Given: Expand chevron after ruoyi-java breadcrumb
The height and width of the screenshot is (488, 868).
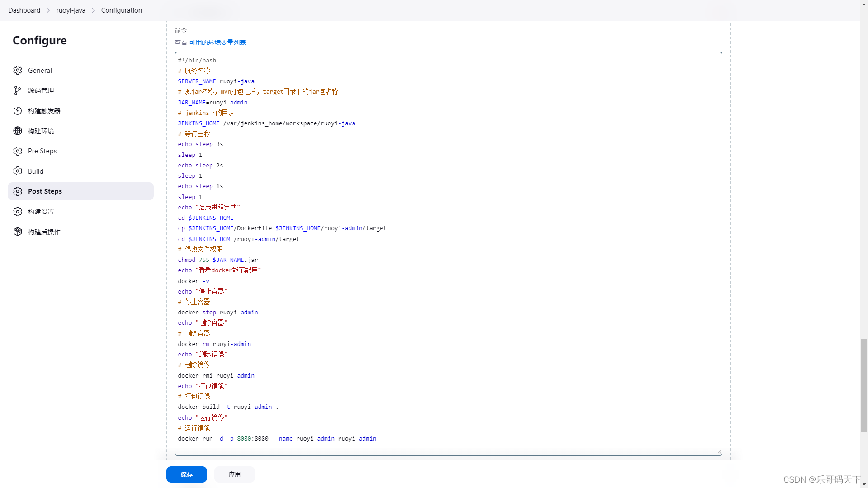Looking at the screenshot, I should [94, 10].
